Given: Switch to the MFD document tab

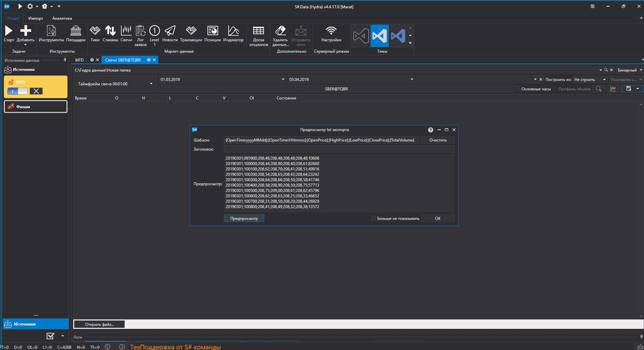Looking at the screenshot, I should click(79, 60).
